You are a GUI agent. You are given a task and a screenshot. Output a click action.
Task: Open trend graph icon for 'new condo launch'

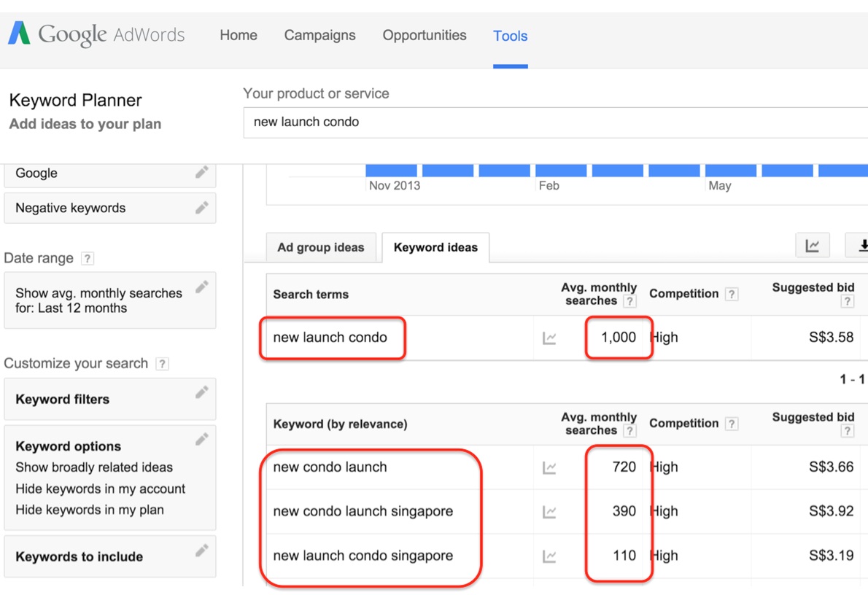tap(549, 467)
